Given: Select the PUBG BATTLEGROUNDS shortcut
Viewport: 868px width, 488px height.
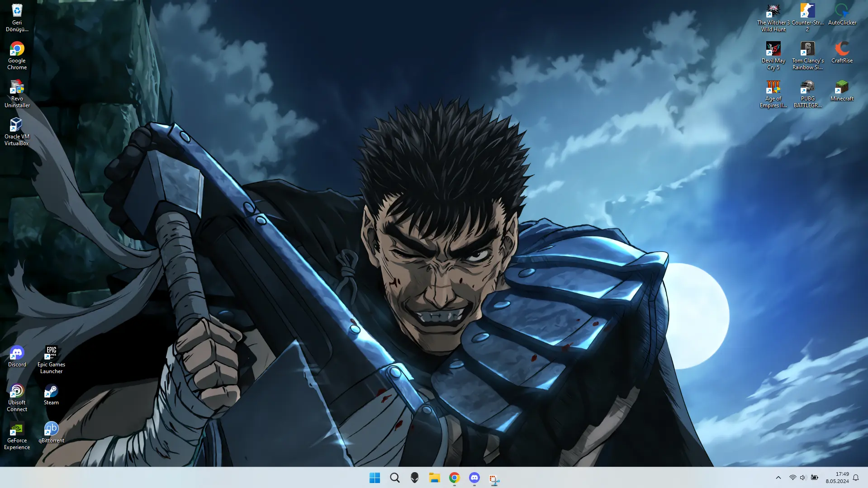Looking at the screenshot, I should (807, 93).
